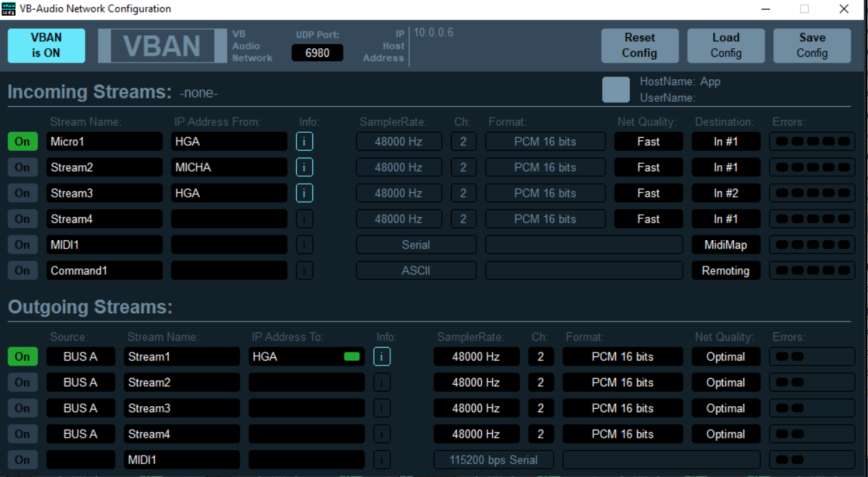Change outgoing Stream1 channel count
868x477 pixels.
pos(540,357)
